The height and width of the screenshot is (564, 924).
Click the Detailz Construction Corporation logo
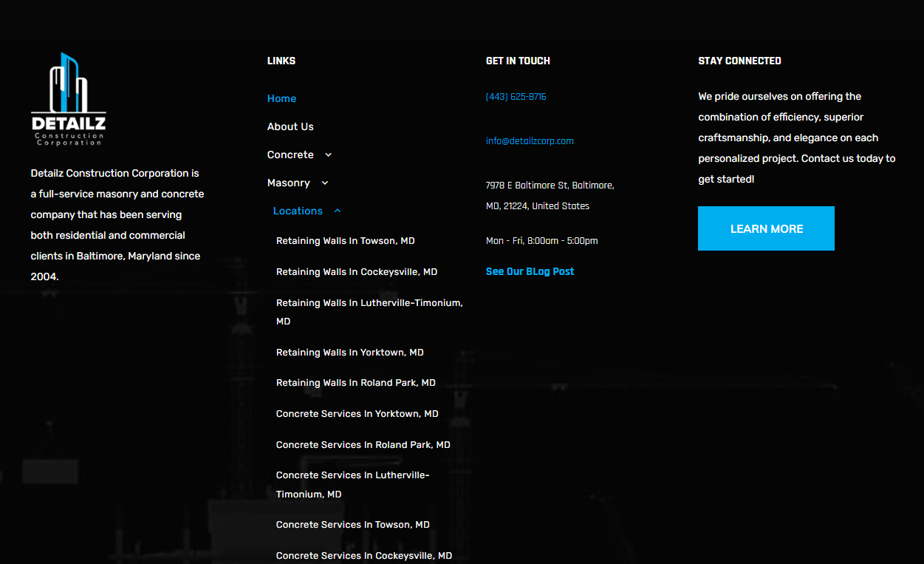tap(69, 99)
